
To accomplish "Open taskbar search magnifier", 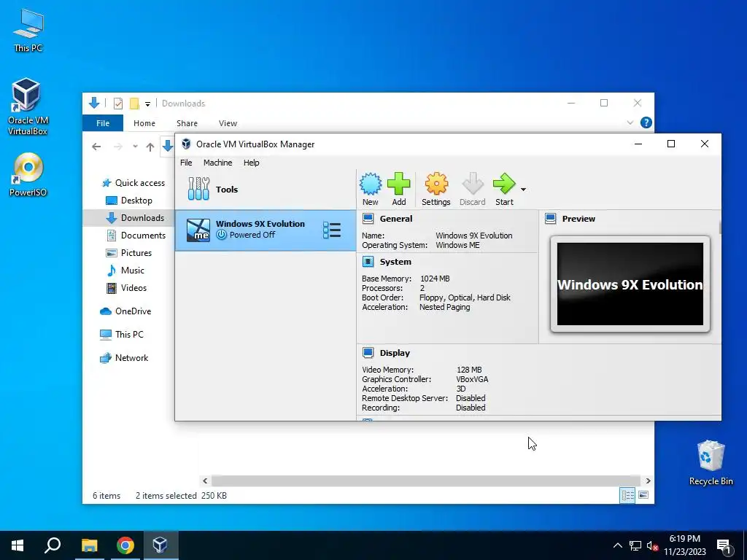I will 53,545.
